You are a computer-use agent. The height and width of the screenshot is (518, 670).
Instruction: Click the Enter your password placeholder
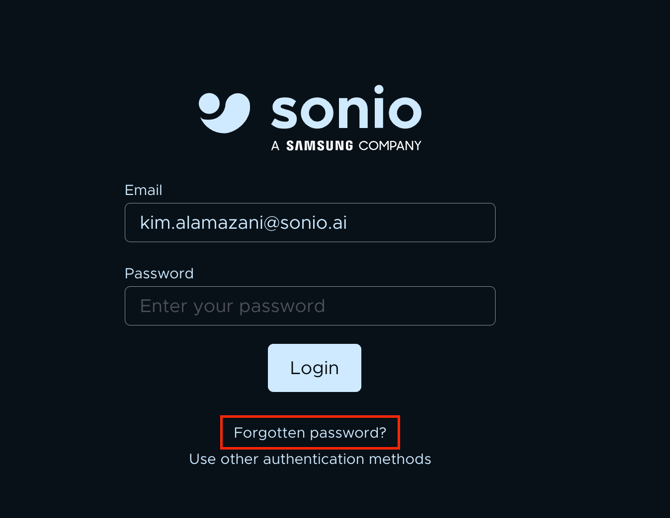click(232, 306)
